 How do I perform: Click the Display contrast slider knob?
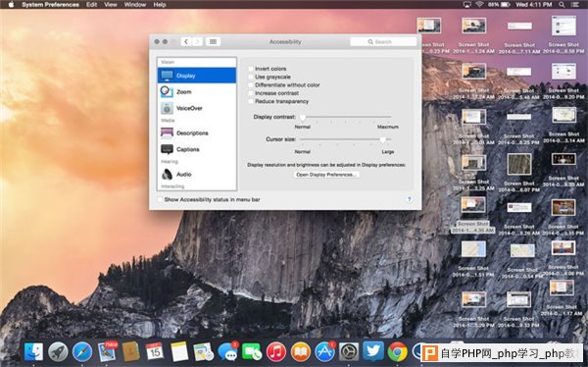click(x=303, y=118)
